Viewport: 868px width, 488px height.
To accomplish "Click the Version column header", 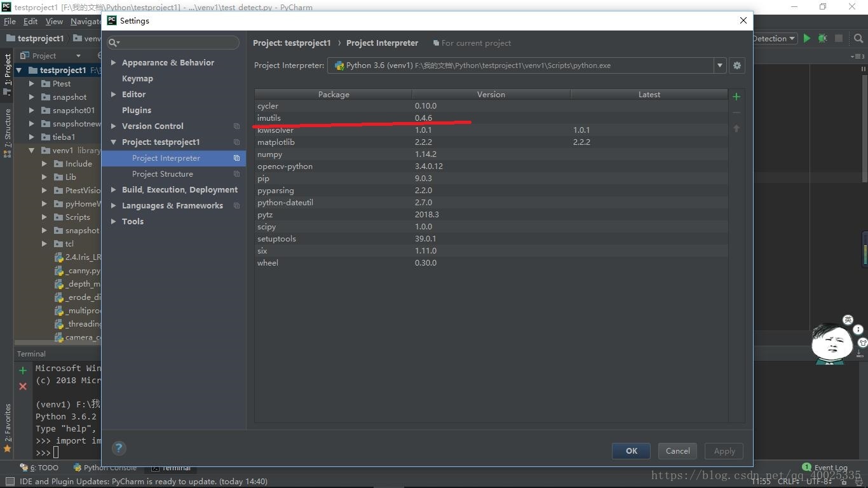I will 491,94.
